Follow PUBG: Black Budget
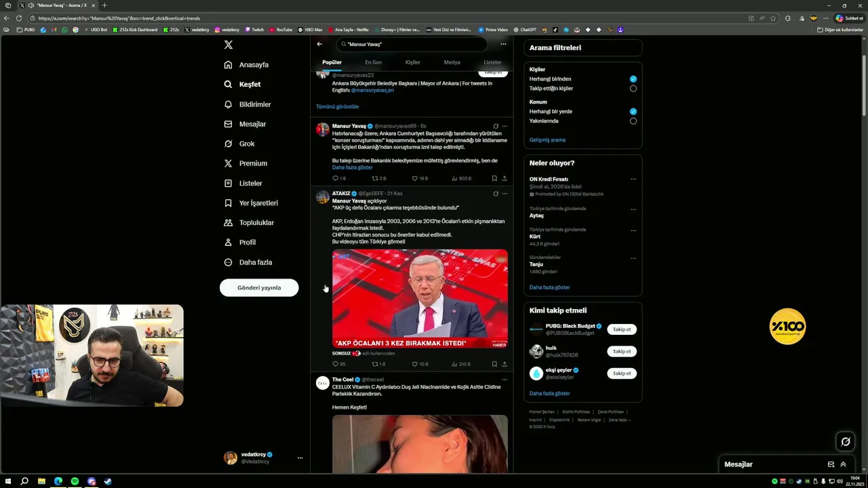 tap(621, 329)
